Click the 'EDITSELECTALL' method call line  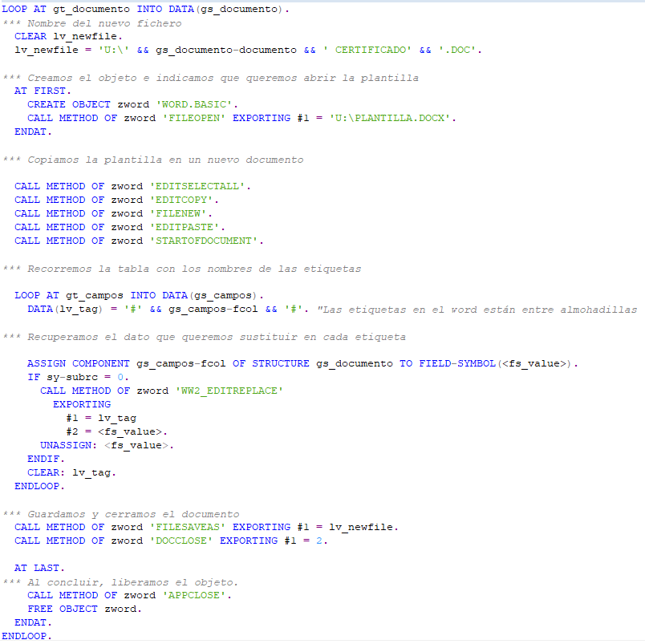pos(132,186)
